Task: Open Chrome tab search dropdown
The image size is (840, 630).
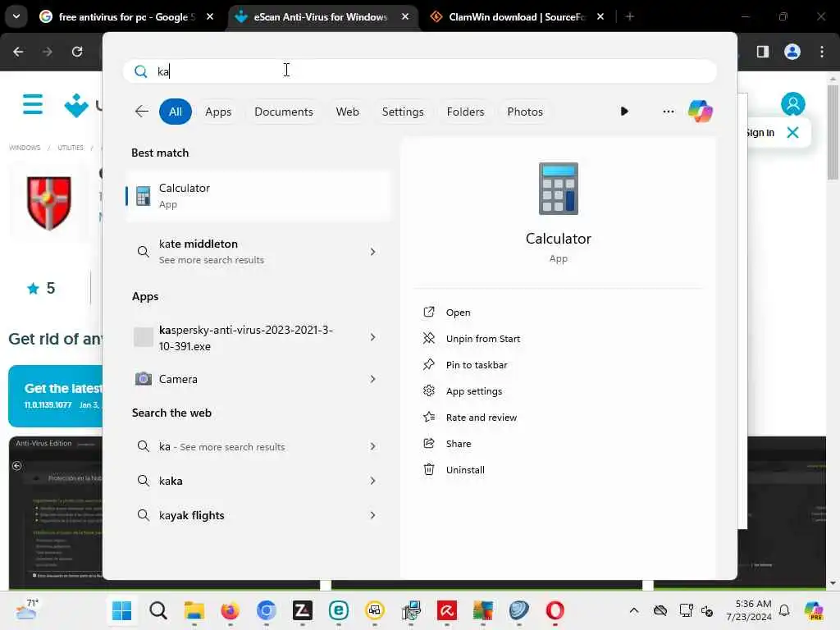Action: 16,16
